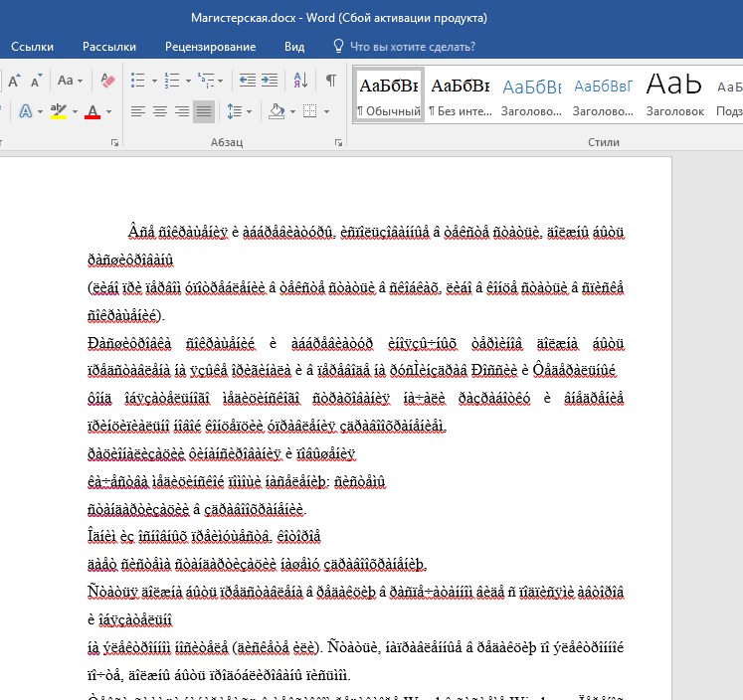743x700 pixels.
Task: Open the Change Case (Aa) dropdown
Action: click(70, 81)
